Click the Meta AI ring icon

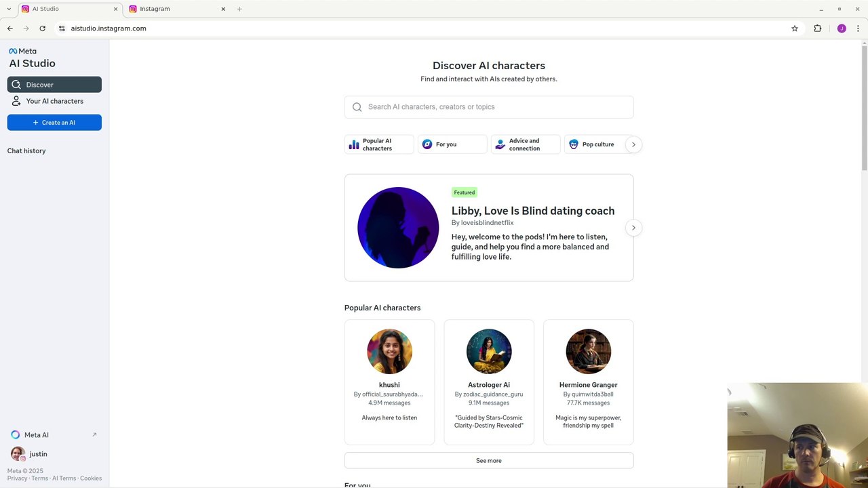tap(15, 435)
